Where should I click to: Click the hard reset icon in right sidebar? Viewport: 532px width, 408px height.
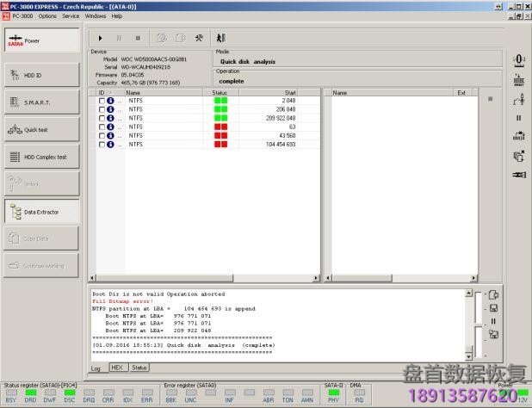tap(519, 80)
